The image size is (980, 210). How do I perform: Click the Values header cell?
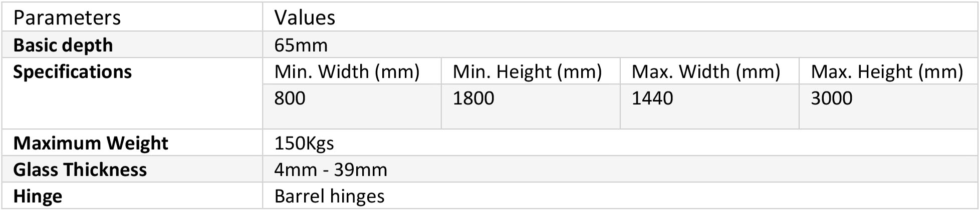[x=305, y=18]
